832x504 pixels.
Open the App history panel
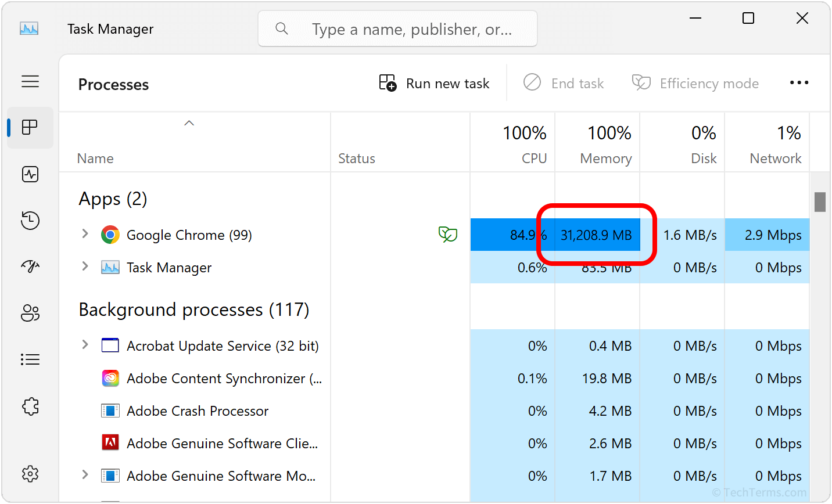[30, 220]
